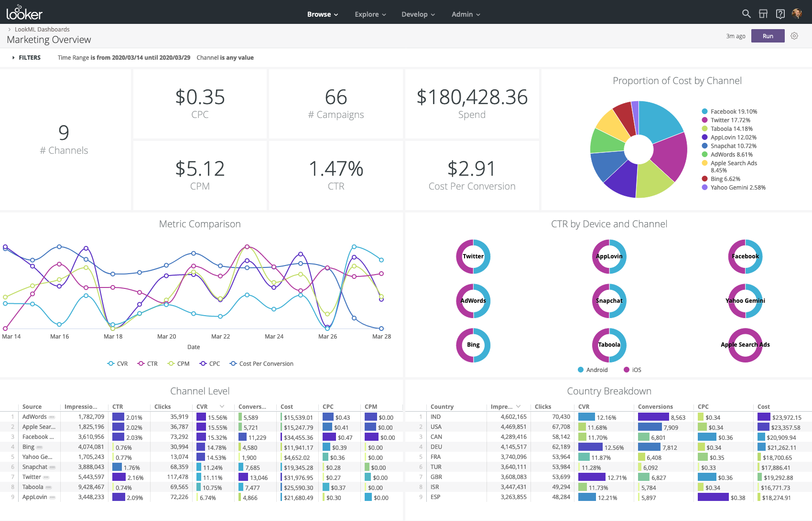Click the user profile avatar
This screenshot has height=521, width=812.
pos(798,14)
